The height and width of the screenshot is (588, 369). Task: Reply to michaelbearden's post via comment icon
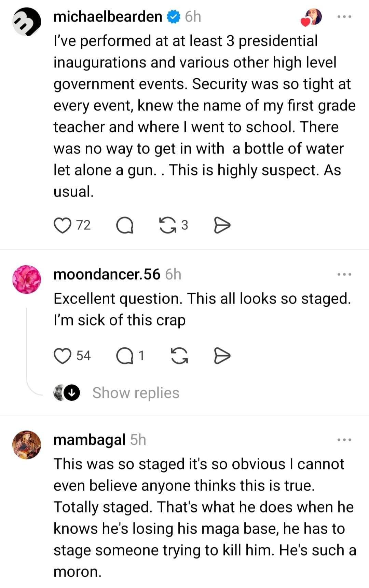click(125, 226)
